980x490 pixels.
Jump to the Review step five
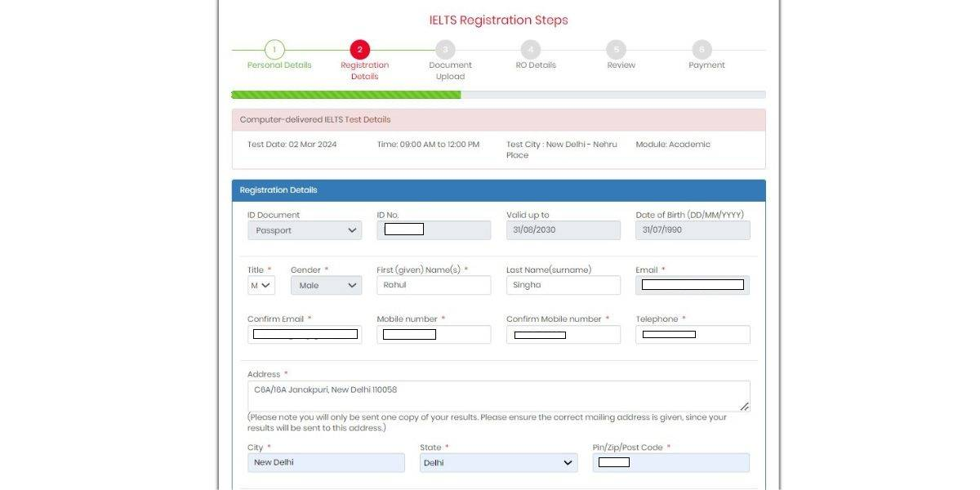point(617,49)
